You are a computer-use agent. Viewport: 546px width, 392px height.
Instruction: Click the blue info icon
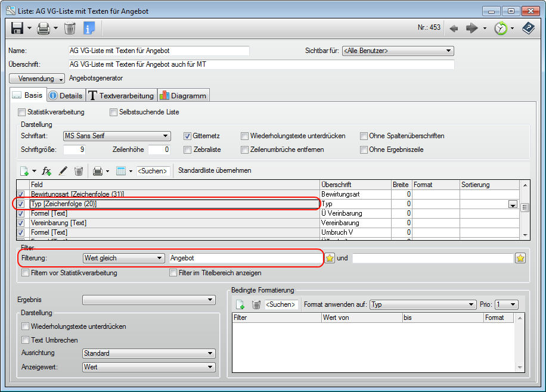pyautogui.click(x=89, y=28)
